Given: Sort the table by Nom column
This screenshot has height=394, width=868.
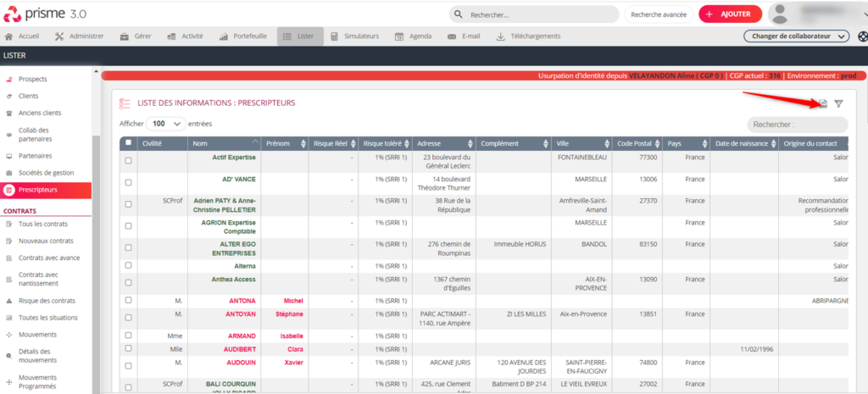Looking at the screenshot, I should [224, 143].
